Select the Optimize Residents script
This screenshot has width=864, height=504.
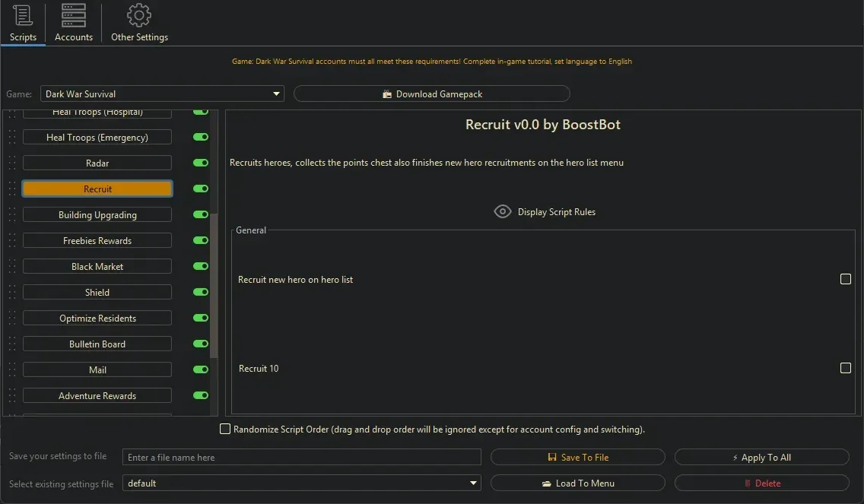pyautogui.click(x=97, y=319)
